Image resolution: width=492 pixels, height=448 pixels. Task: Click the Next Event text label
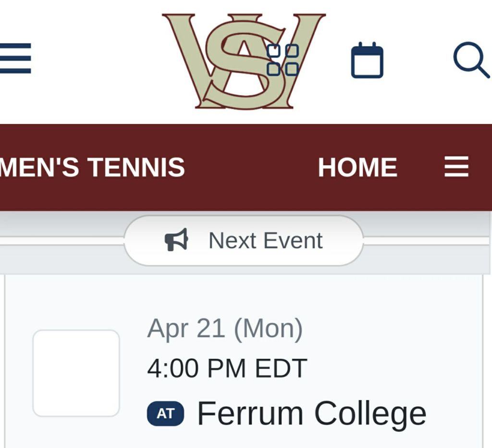click(265, 240)
